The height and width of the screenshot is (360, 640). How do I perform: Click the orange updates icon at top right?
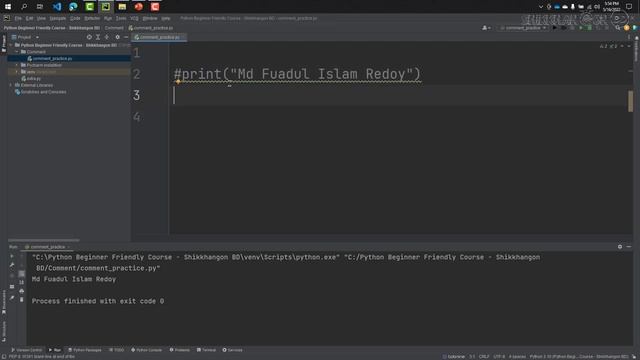coord(627,28)
